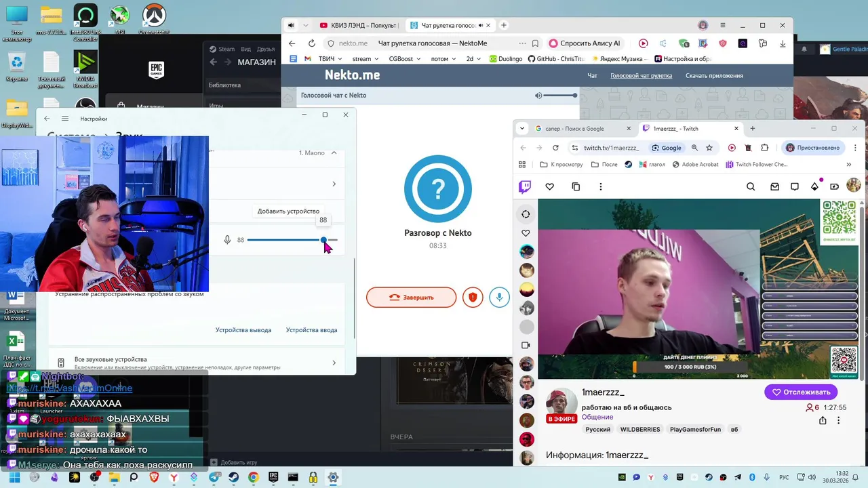This screenshot has height=488, width=868.
Task: Open the Windows Start button
Action: pos(14,477)
